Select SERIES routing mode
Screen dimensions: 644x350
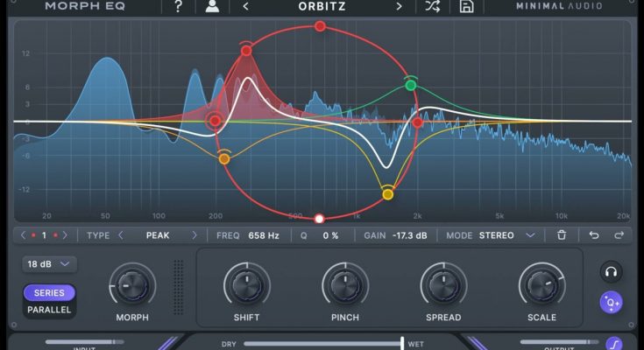(49, 293)
